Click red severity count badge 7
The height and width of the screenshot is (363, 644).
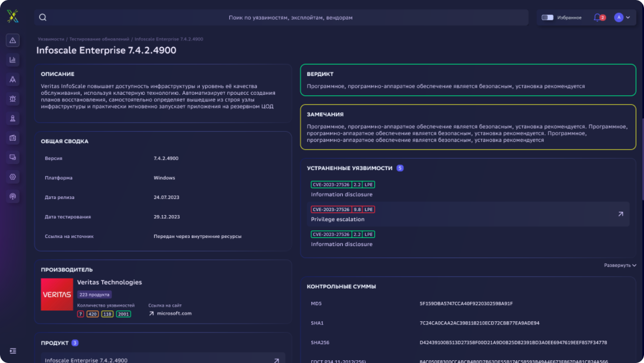(81, 314)
